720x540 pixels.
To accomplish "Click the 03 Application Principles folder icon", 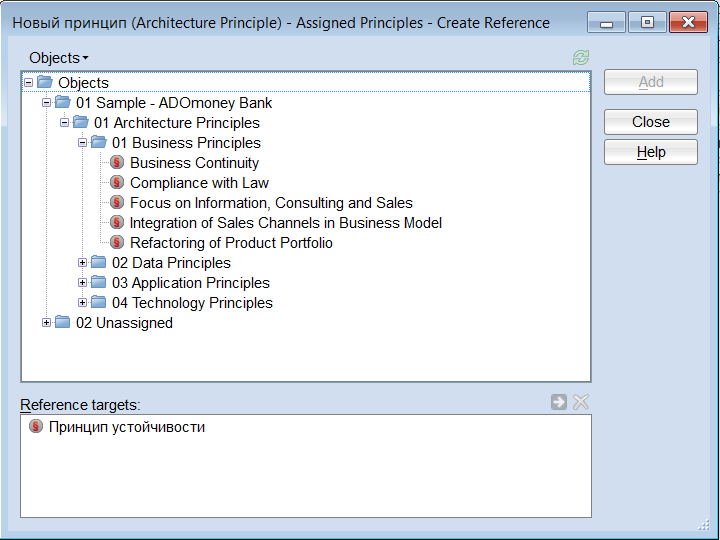I will 99,282.
